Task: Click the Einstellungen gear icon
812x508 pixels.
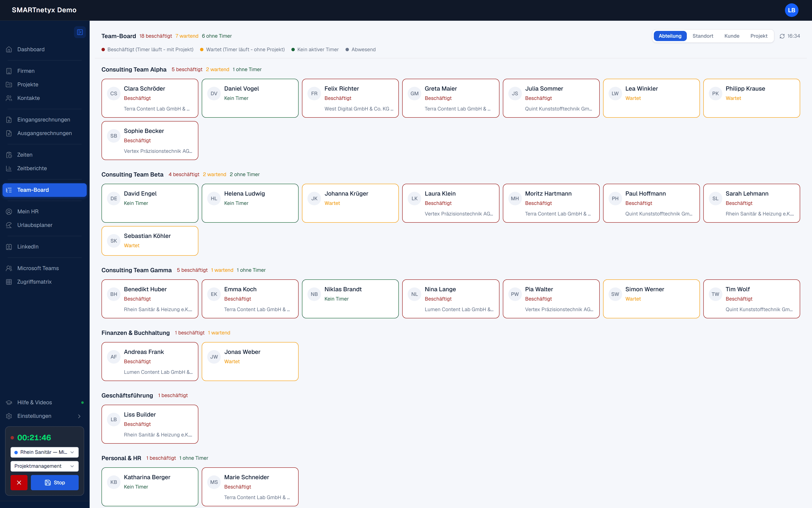Action: coord(9,416)
